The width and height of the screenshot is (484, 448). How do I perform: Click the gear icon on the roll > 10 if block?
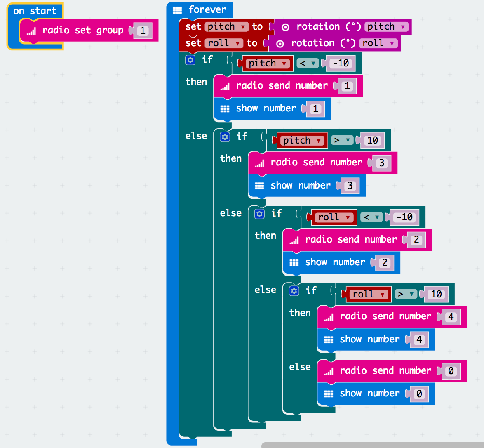[x=294, y=291]
